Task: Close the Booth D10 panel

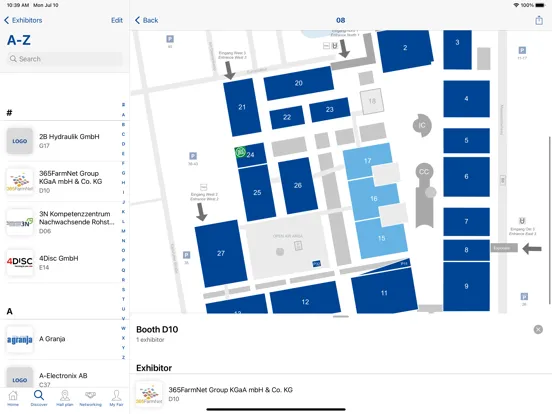Action: (538, 329)
